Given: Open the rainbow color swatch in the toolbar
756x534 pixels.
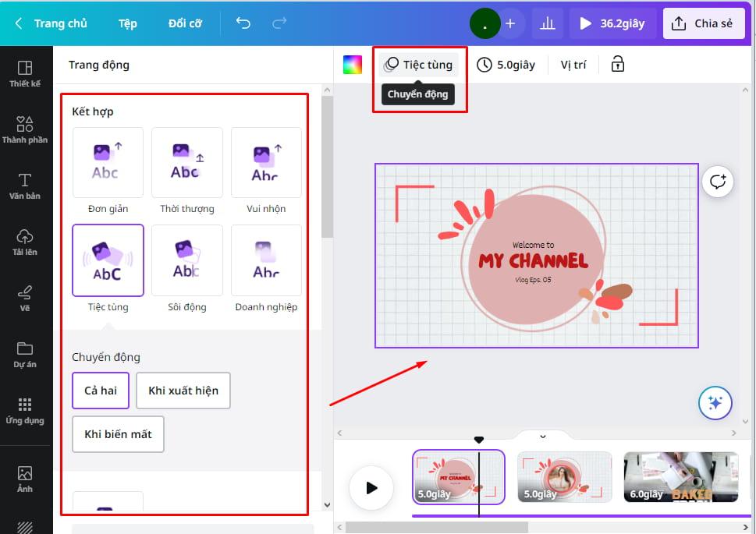Looking at the screenshot, I should 352,64.
